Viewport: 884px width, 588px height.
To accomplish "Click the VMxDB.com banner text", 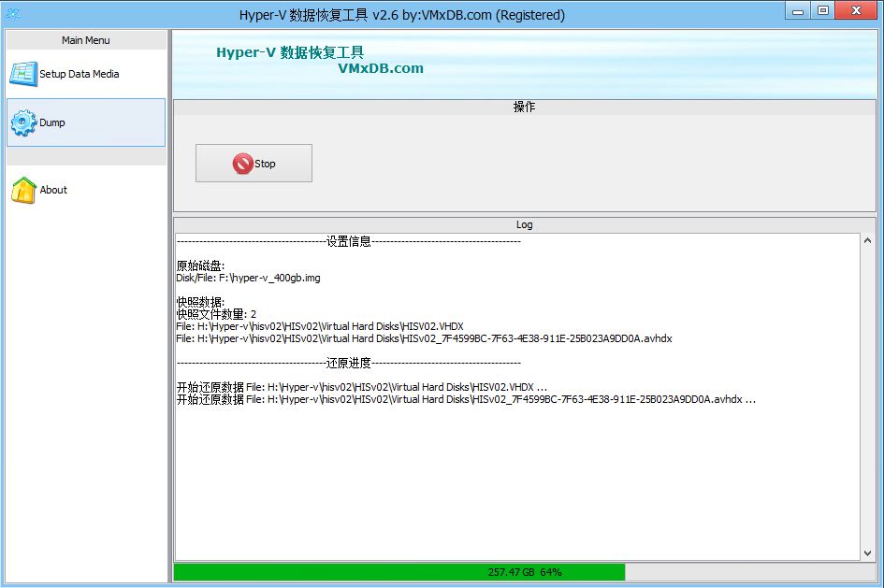I will point(381,68).
